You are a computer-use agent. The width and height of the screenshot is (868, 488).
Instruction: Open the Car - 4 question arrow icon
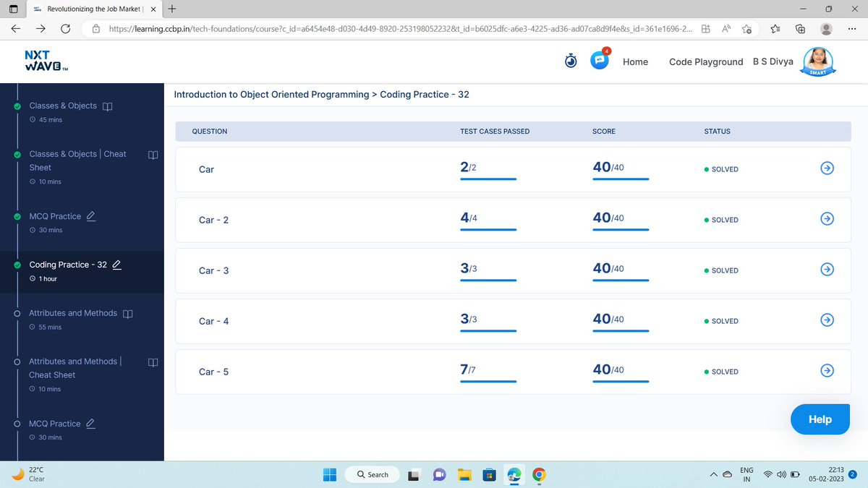click(x=827, y=320)
